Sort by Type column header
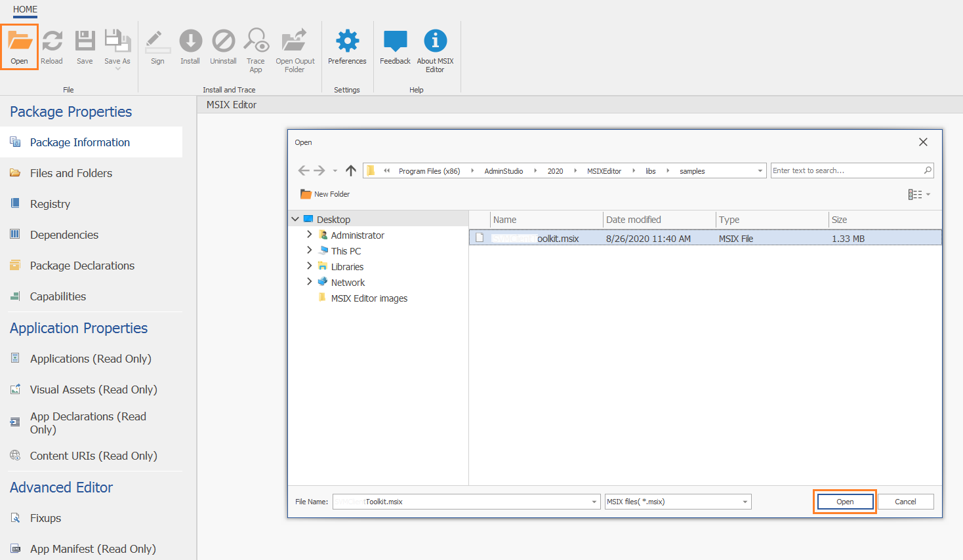 [x=771, y=220]
